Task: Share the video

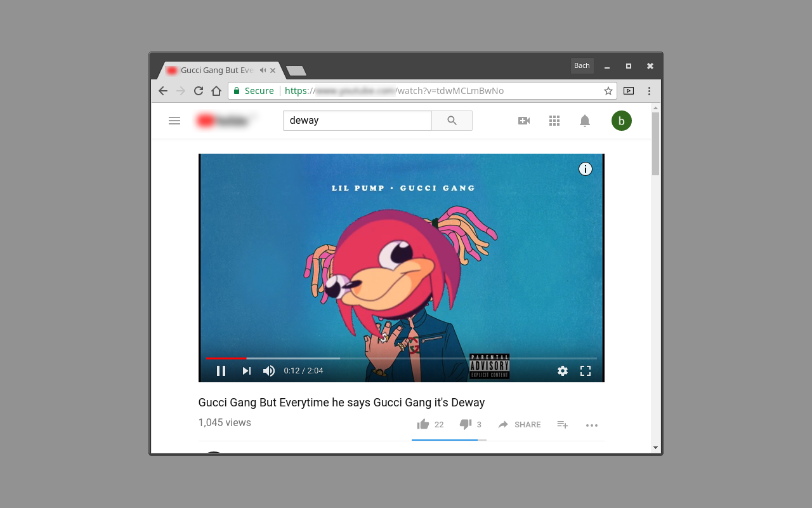Action: click(520, 424)
